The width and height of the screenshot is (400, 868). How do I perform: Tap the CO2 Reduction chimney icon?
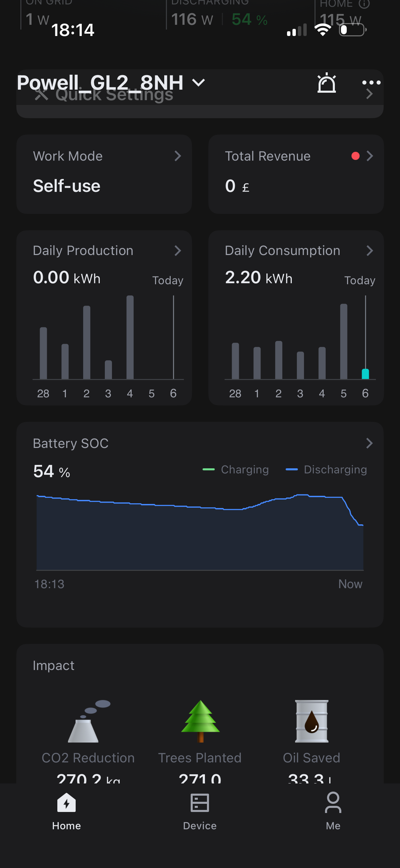(x=88, y=721)
